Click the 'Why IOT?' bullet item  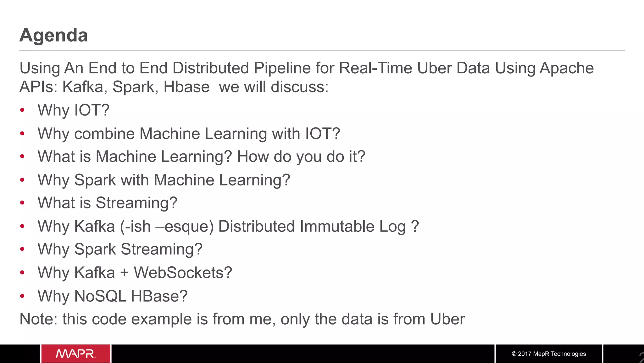(x=74, y=110)
